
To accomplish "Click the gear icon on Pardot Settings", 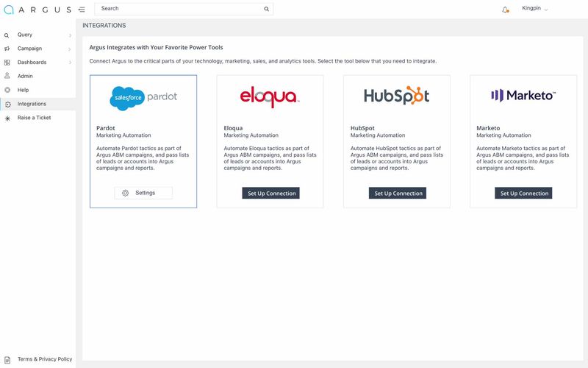I will (x=125, y=193).
